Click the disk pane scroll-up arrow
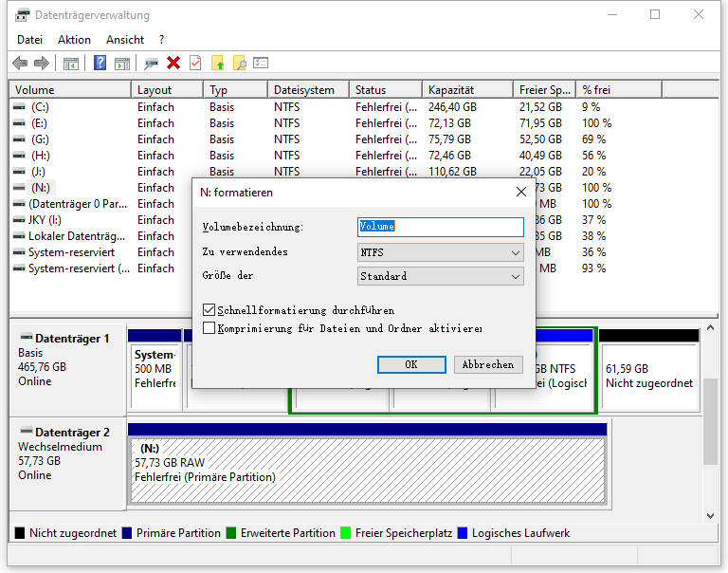The width and height of the screenshot is (728, 573). (x=710, y=327)
